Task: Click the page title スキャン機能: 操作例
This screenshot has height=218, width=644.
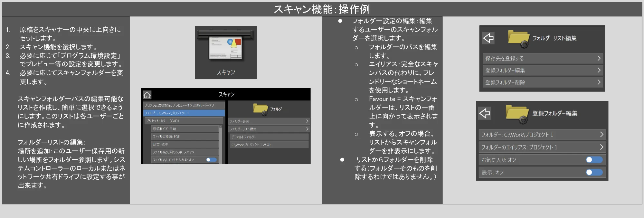Action: pyautogui.click(x=322, y=9)
